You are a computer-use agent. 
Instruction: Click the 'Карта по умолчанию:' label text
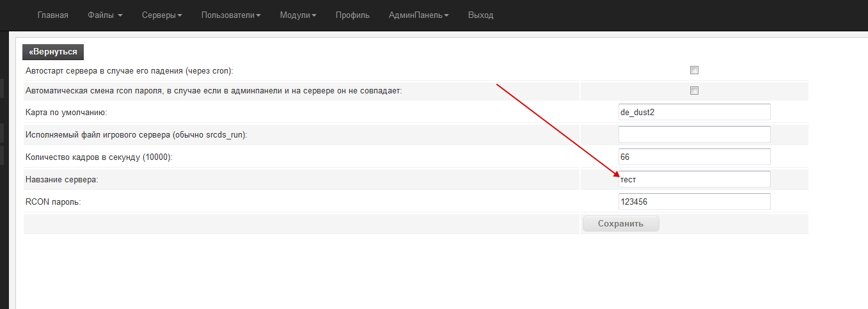coord(66,113)
